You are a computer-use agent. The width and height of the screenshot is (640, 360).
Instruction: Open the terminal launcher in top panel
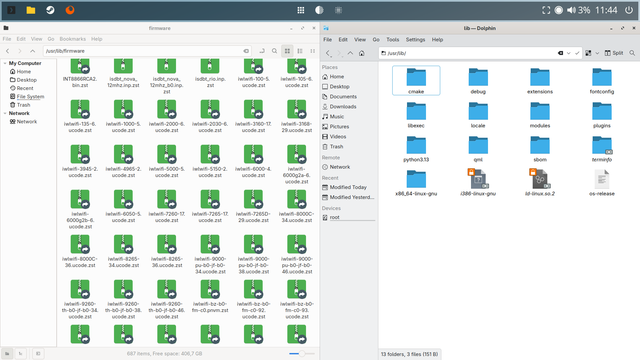(x=11, y=10)
